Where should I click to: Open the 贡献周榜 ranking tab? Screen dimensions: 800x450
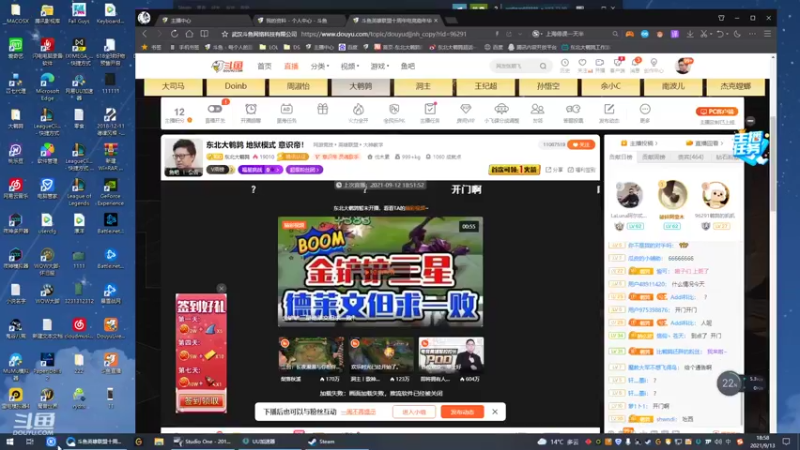(x=654, y=157)
